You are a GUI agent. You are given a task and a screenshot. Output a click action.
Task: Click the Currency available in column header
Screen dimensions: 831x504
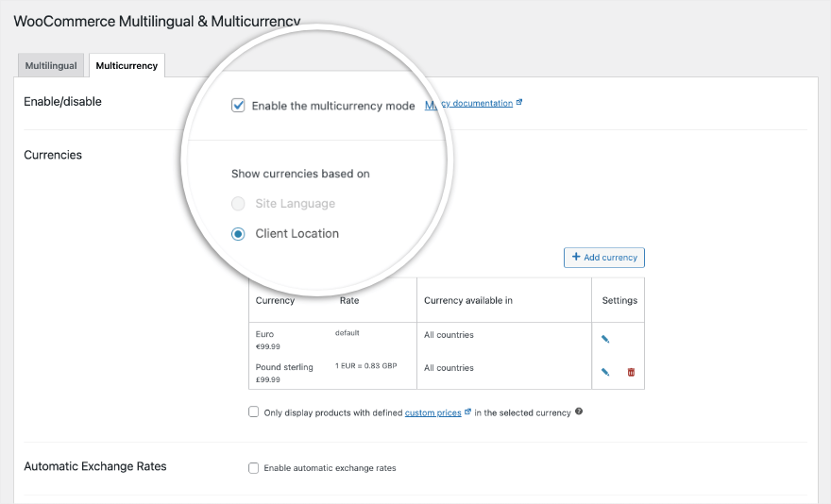[x=468, y=300]
